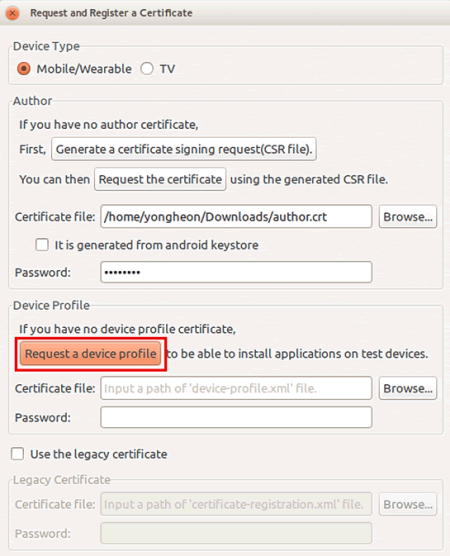This screenshot has height=556, width=450.
Task: Focus the author Password field
Action: click(x=236, y=272)
